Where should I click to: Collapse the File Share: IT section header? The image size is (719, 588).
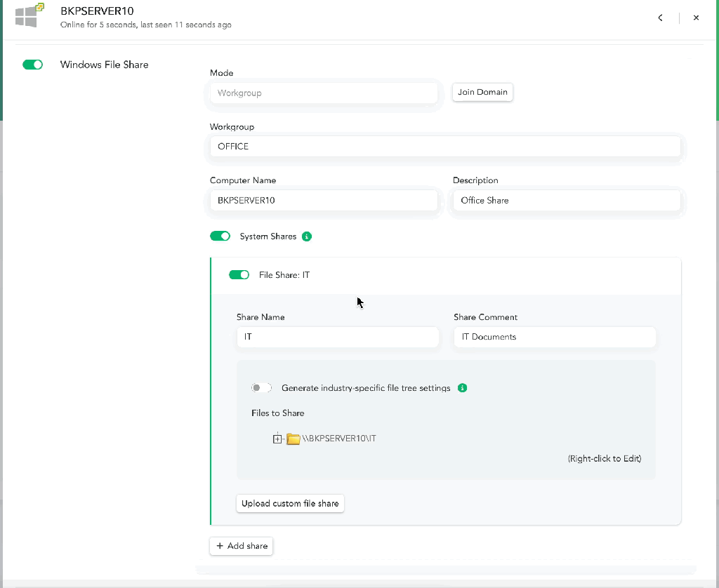tap(456, 275)
